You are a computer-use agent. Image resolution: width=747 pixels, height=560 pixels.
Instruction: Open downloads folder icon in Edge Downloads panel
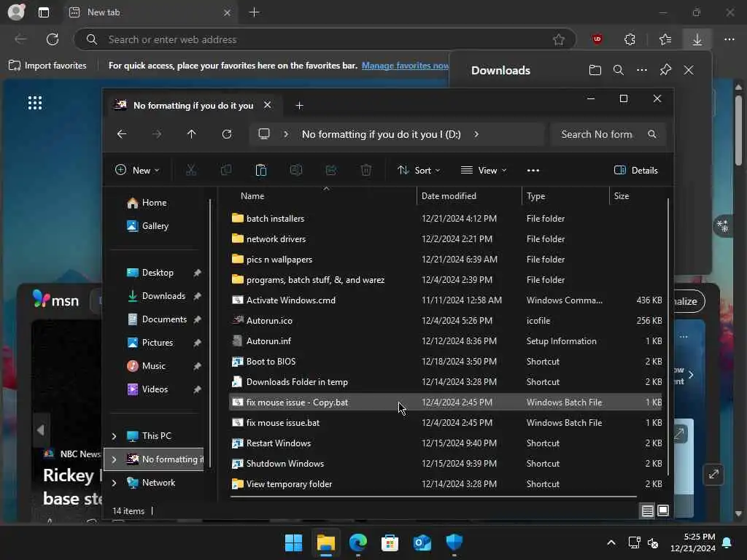[x=595, y=71]
